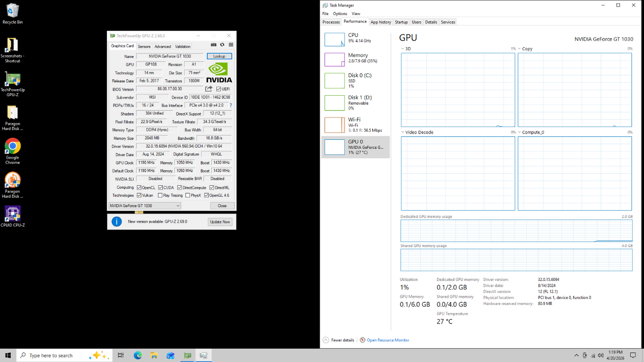The height and width of the screenshot is (362, 644).
Task: Toggle the PhysX checkbox
Action: click(188, 195)
